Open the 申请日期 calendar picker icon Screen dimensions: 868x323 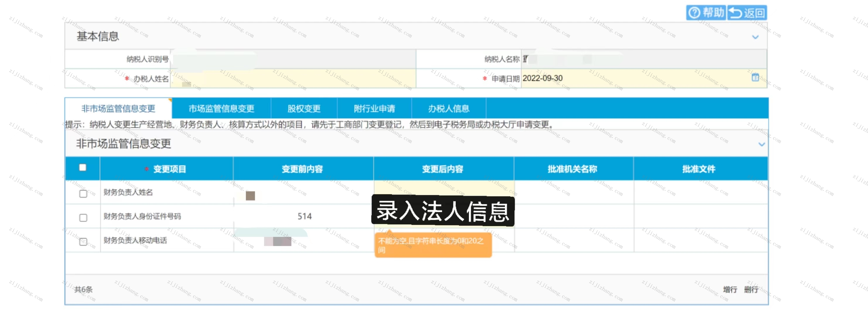pyautogui.click(x=755, y=78)
